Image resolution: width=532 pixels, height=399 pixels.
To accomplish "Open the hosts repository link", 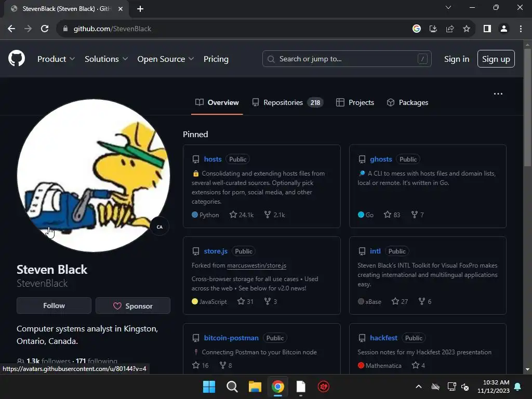I will pyautogui.click(x=212, y=159).
